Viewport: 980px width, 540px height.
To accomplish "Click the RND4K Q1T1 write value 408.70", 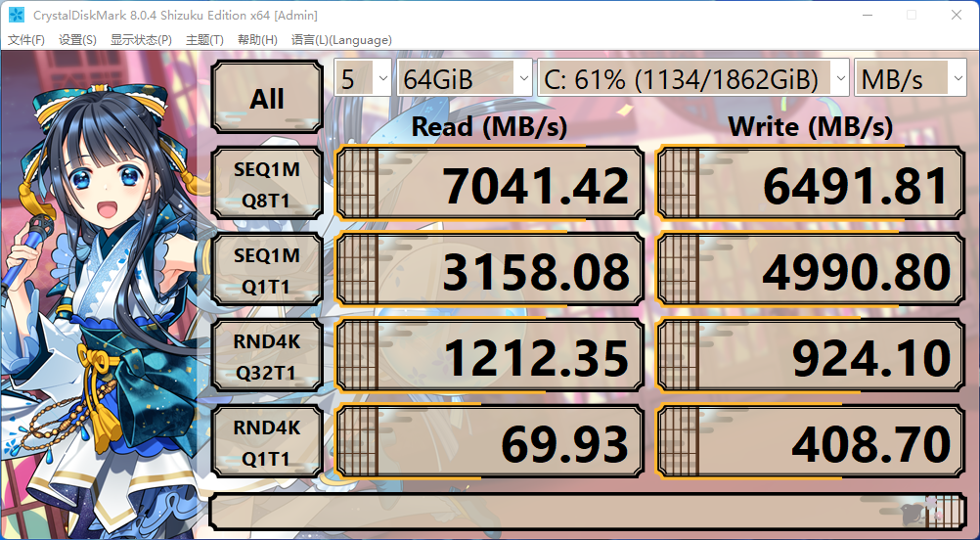I will click(x=810, y=442).
